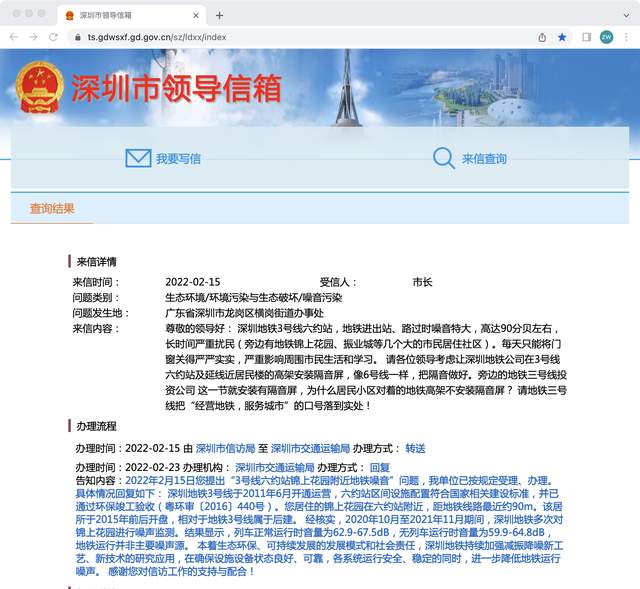Viewport: 640px width, 589px height.
Task: Click the category 生态环境/环境污染与生态破坏/噪音污染
Action: (x=253, y=298)
